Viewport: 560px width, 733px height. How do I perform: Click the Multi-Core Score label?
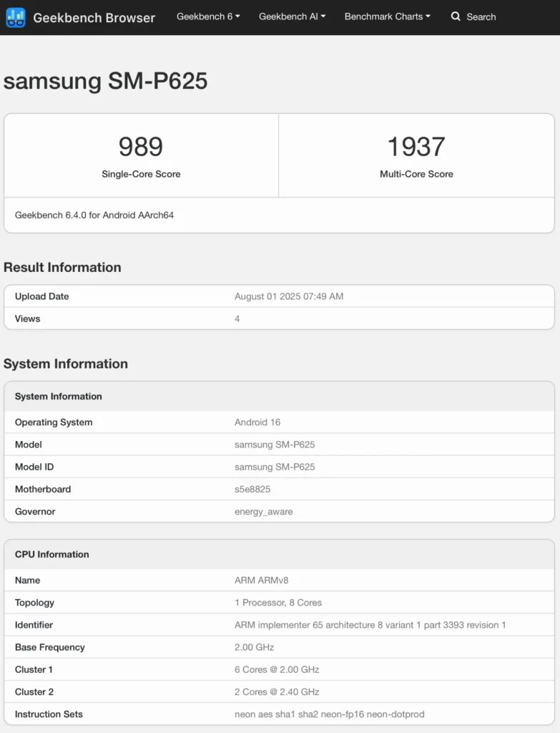point(416,174)
